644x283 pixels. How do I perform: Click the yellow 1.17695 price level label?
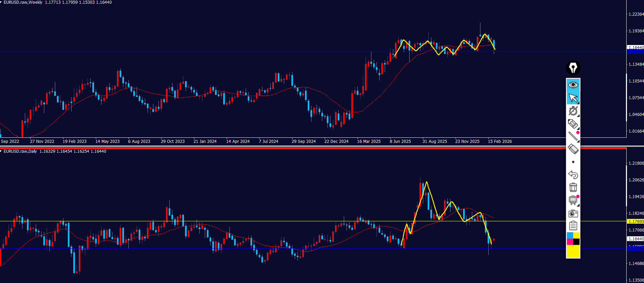click(x=635, y=222)
